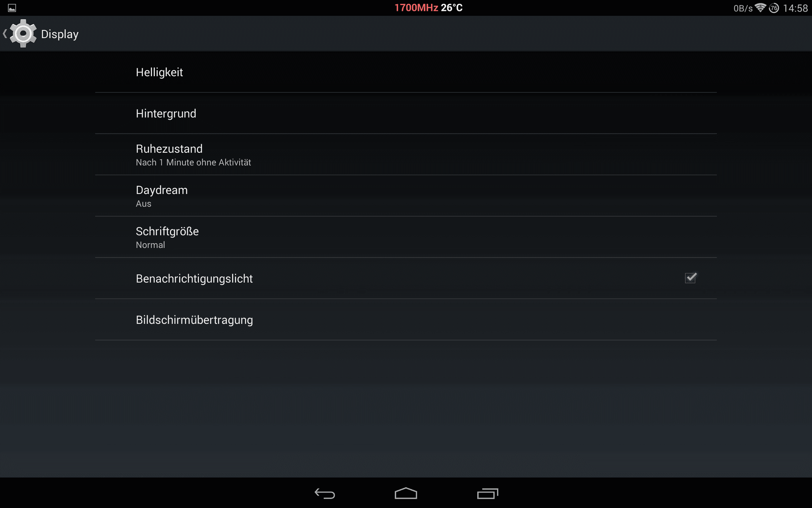This screenshot has width=812, height=508.
Task: Tap the battery percentage circle icon
Action: tap(774, 8)
